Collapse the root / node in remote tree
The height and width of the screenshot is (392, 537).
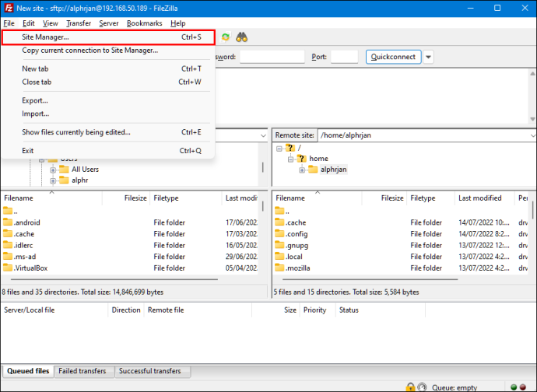point(279,149)
